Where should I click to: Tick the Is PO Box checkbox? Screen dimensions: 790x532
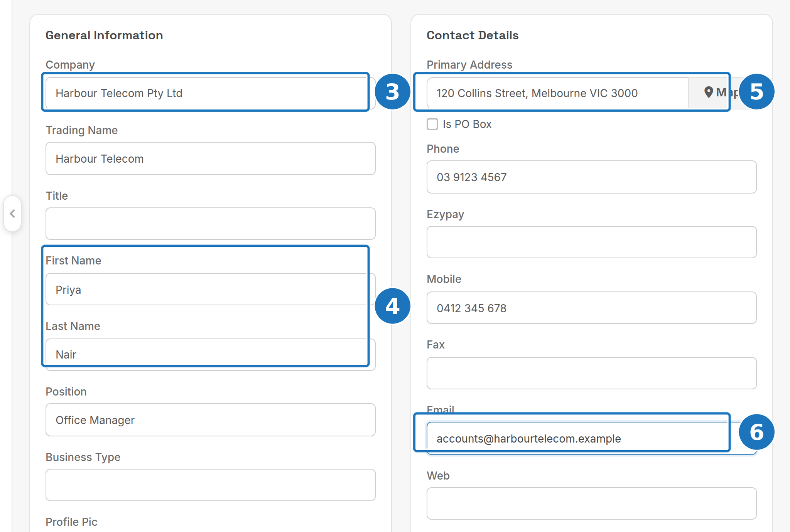tap(432, 124)
